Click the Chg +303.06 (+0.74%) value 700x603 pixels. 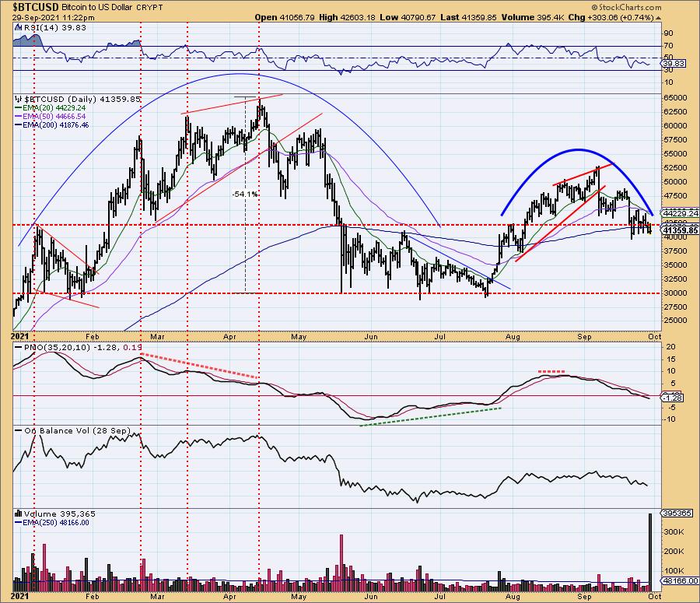coord(611,17)
